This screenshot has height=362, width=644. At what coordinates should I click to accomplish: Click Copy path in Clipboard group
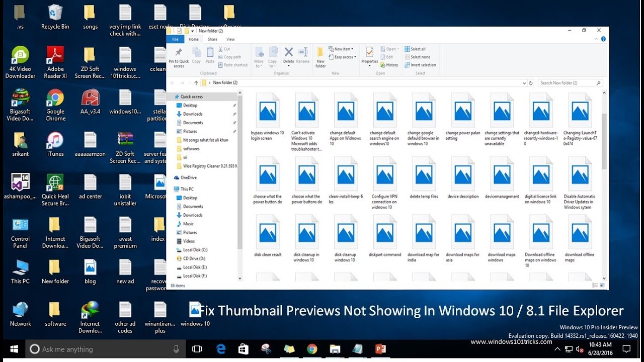point(229,57)
